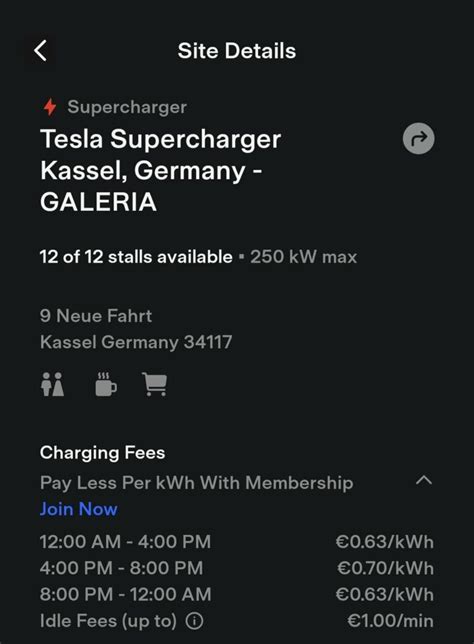The image size is (474, 644).
Task: Tap the Kassel Germany 34117 address line
Action: tap(136, 342)
